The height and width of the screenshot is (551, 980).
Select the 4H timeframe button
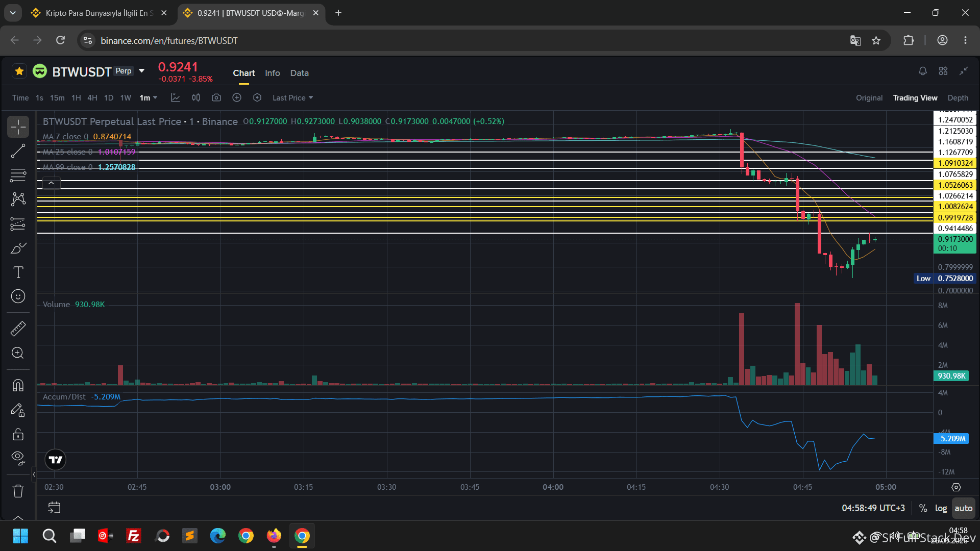point(92,97)
